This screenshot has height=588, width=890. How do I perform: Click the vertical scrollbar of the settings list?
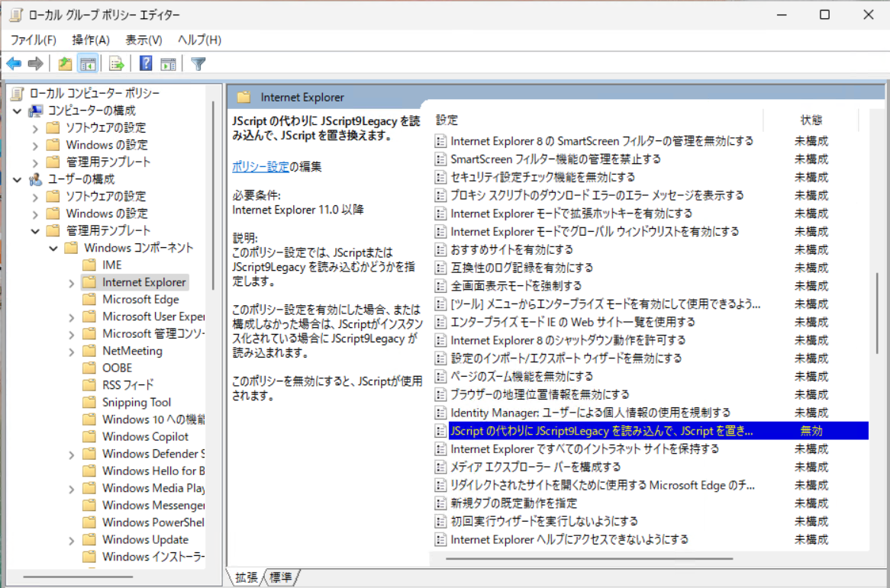point(877,313)
